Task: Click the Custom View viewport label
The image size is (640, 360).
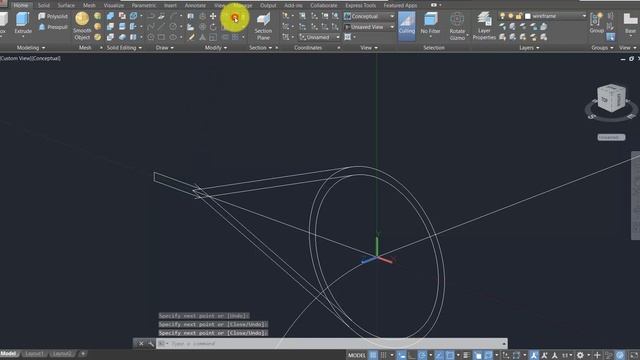Action: click(x=16, y=58)
